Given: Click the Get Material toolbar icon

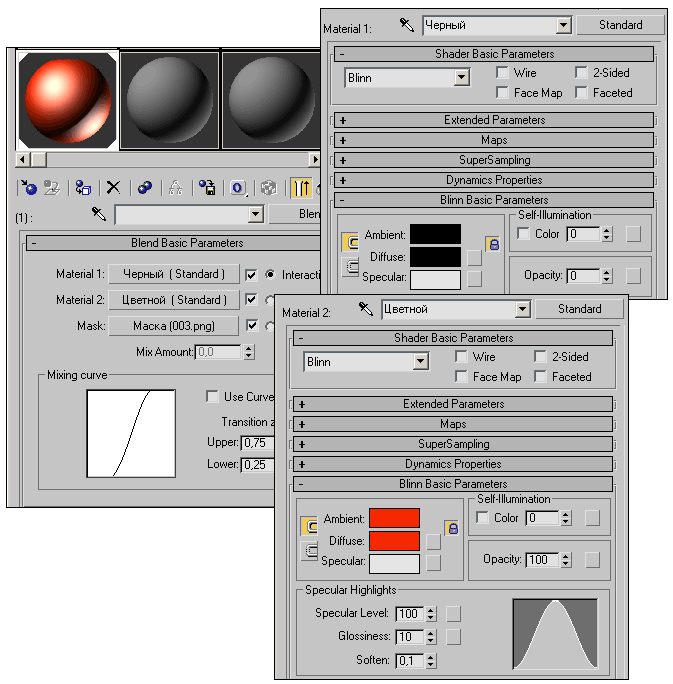Looking at the screenshot, I should [30, 187].
